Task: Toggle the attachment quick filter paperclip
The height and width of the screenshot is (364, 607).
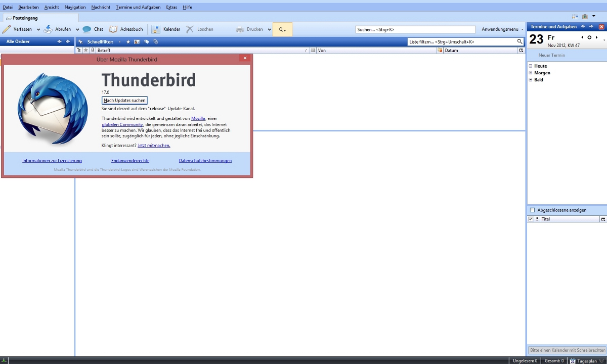Action: 156,42
